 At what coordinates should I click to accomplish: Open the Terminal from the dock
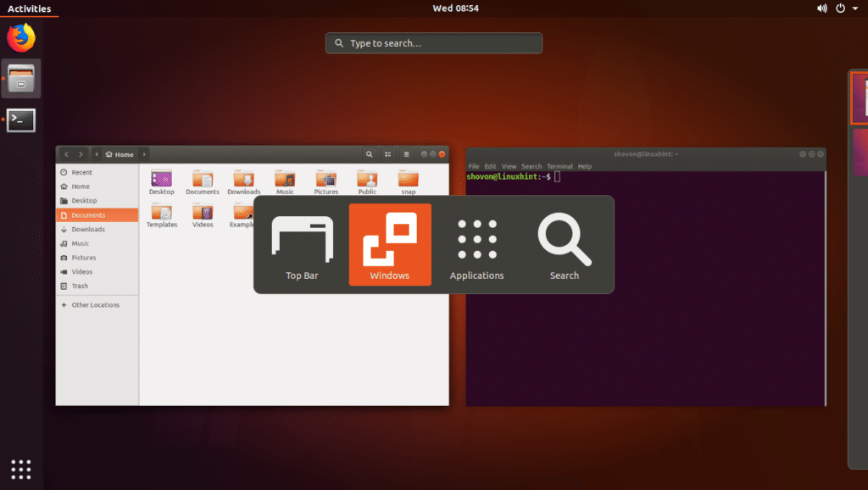pyautogui.click(x=20, y=120)
